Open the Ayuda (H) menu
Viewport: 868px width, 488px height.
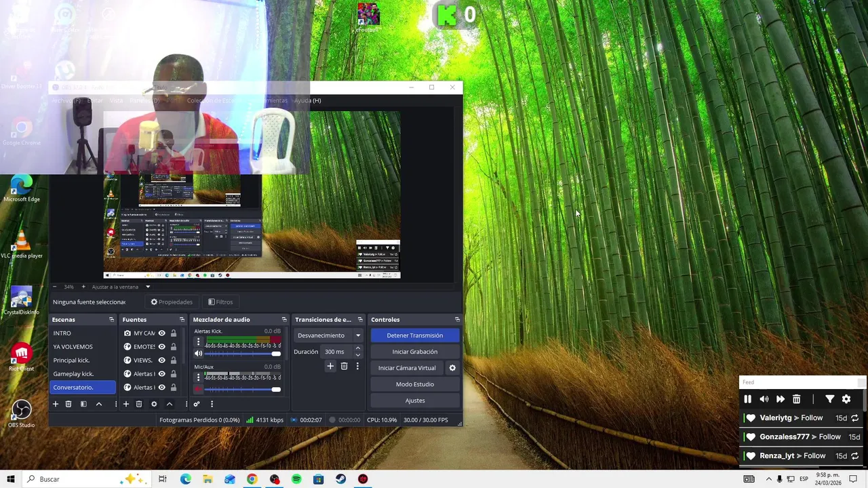[307, 100]
